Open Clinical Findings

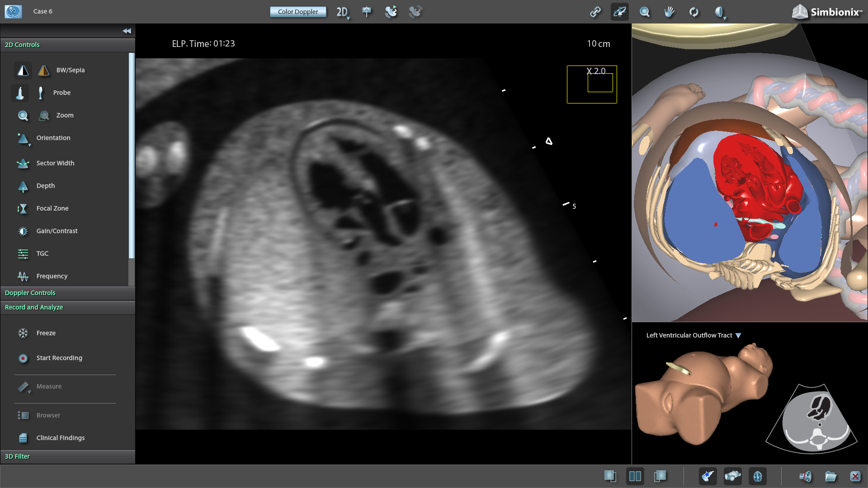pyautogui.click(x=60, y=438)
